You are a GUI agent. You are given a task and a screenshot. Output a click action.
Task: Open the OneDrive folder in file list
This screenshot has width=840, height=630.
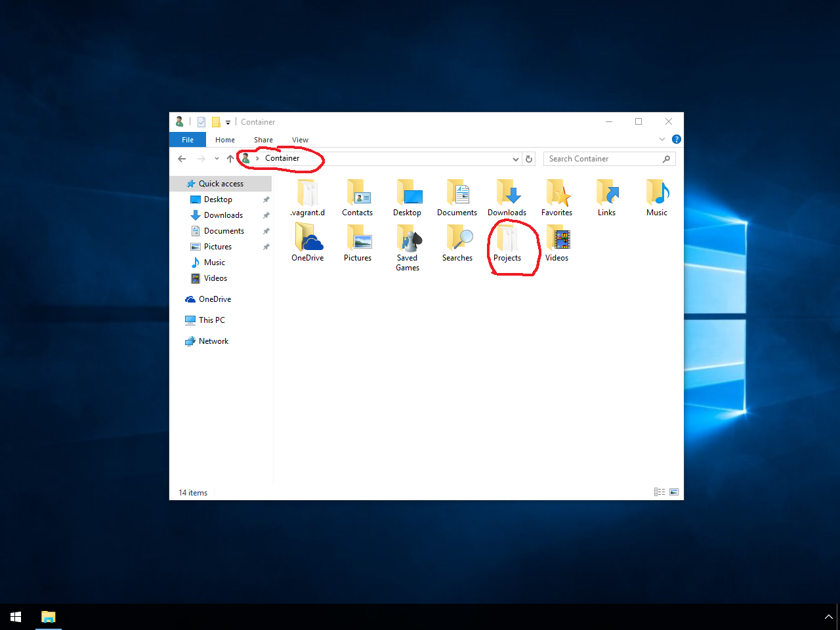coord(308,239)
